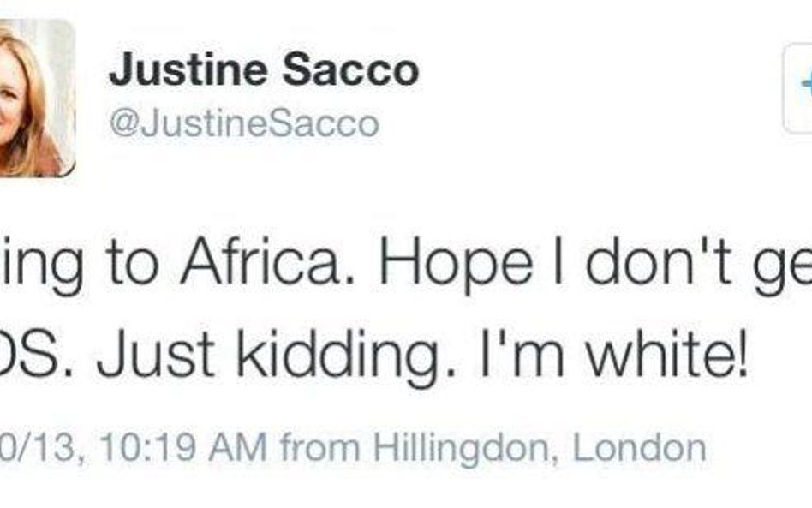Image resolution: width=812 pixels, height=508 pixels.
Task: Click the follow button icon at right edge
Action: point(798,89)
